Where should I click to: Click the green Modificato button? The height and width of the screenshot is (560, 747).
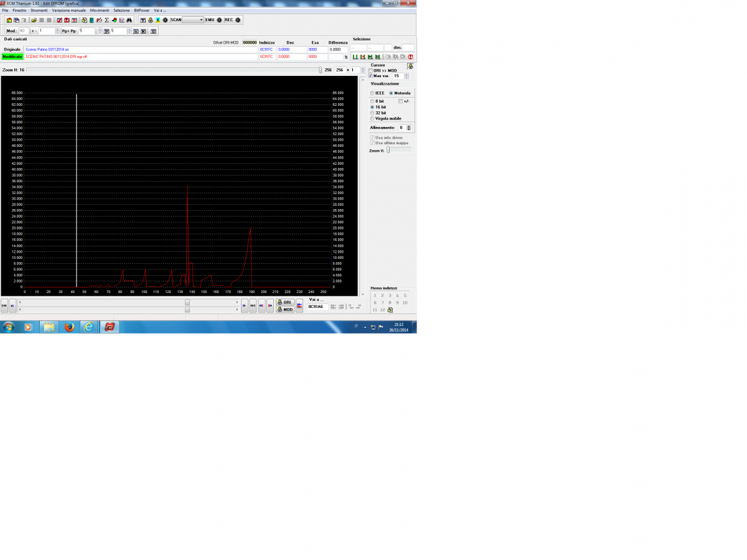tap(12, 57)
